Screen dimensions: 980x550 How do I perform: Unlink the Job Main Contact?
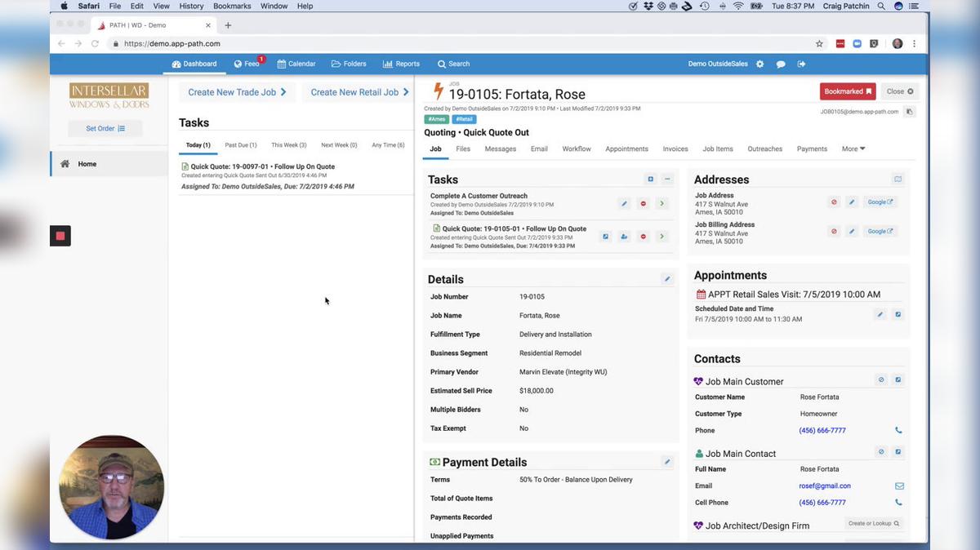click(881, 451)
